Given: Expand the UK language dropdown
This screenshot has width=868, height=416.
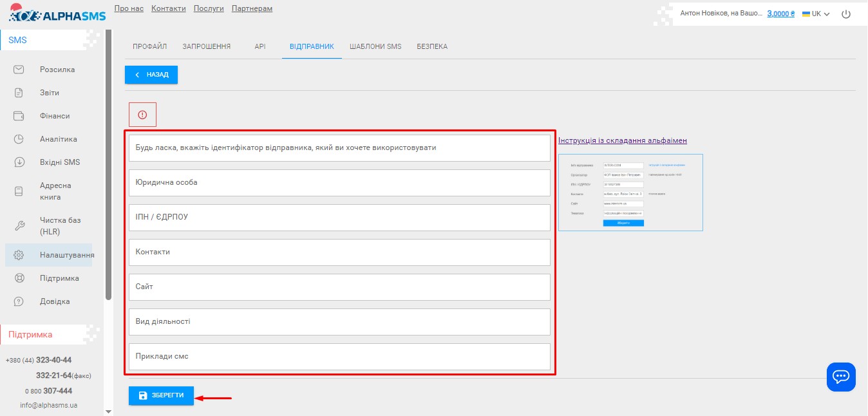Looking at the screenshot, I should click(816, 14).
